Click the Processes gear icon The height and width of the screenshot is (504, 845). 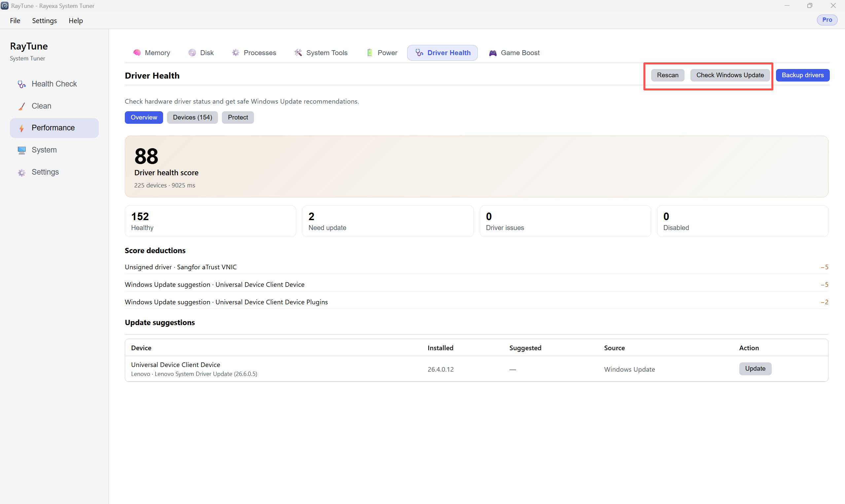235,52
